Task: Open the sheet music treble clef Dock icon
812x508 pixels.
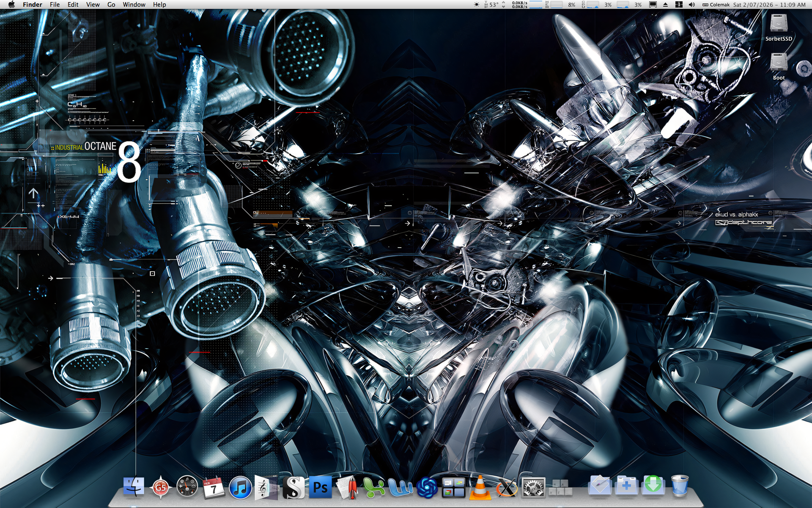Action: tap(267, 487)
